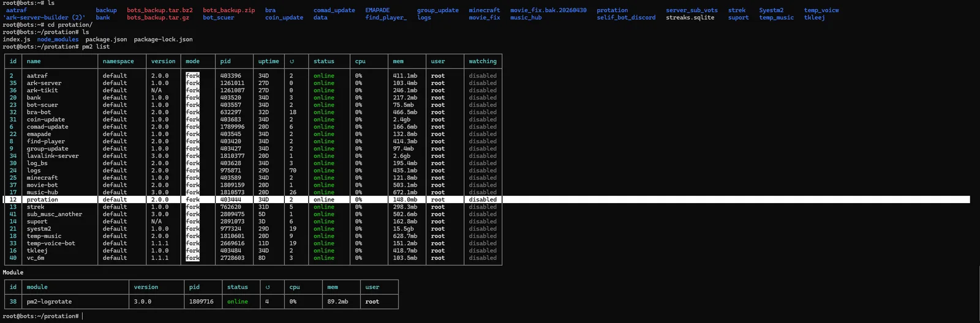The image size is (980, 323).
Task: Click the 'uptime' column header
Action: (268, 61)
